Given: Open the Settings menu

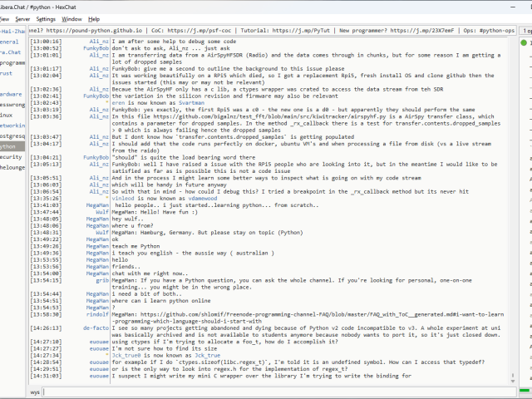Looking at the screenshot, I should point(47,18).
